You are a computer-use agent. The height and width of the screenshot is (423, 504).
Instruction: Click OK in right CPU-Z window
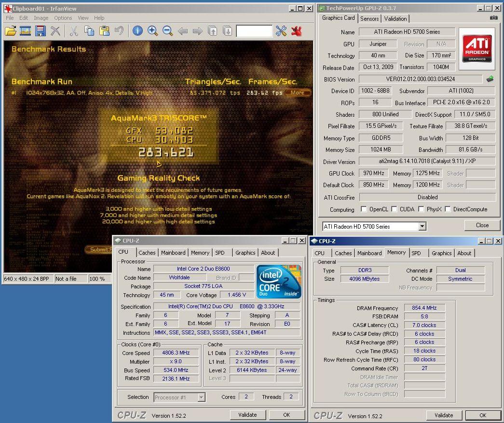point(483,415)
